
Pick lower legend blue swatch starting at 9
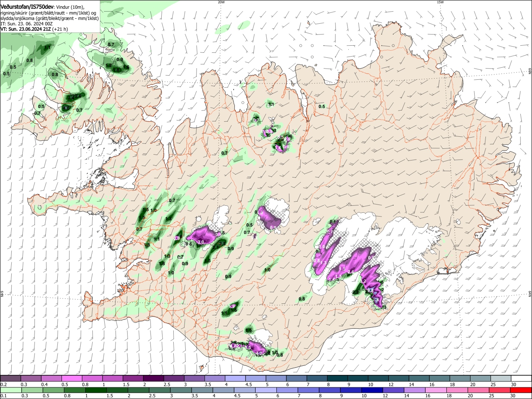pyautogui.click(x=350, y=390)
